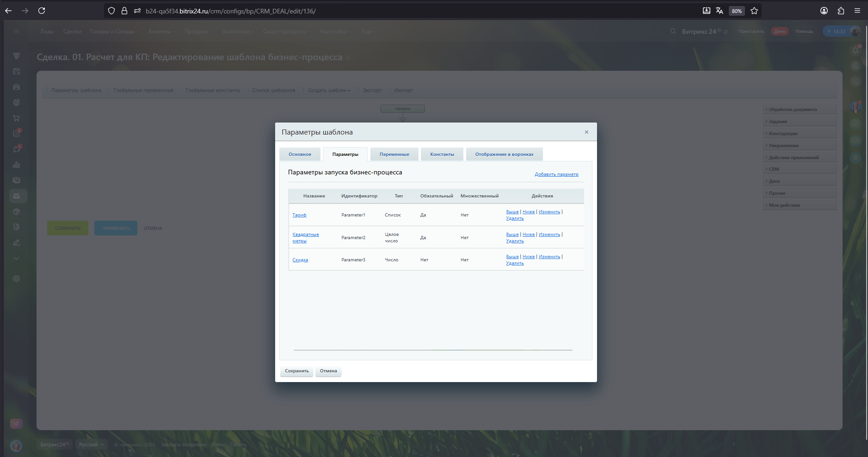The width and height of the screenshot is (868, 457).
Task: Expand the Уведомления actions group
Action: click(800, 146)
